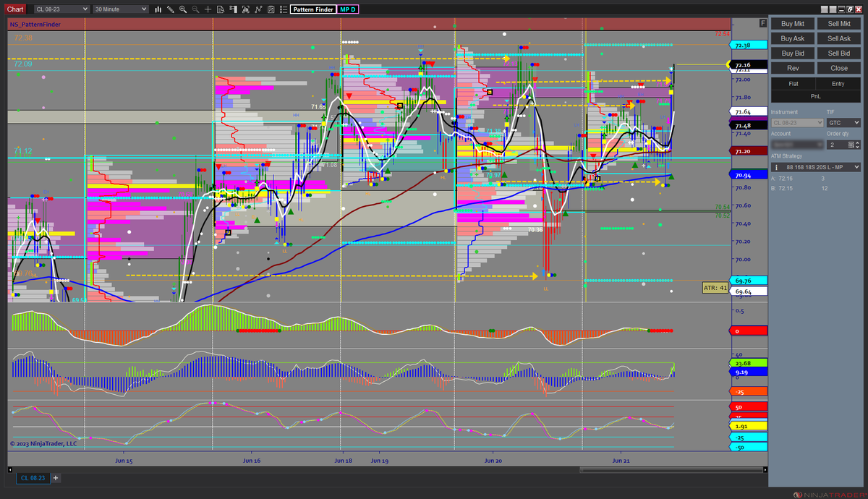This screenshot has width=868, height=499.
Task: Click the Rev button
Action: [x=793, y=68]
